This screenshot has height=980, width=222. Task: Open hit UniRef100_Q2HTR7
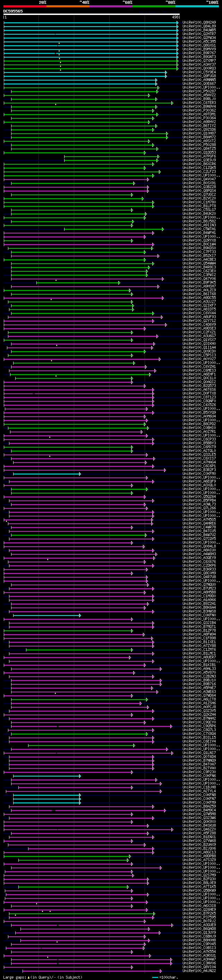point(199,34)
